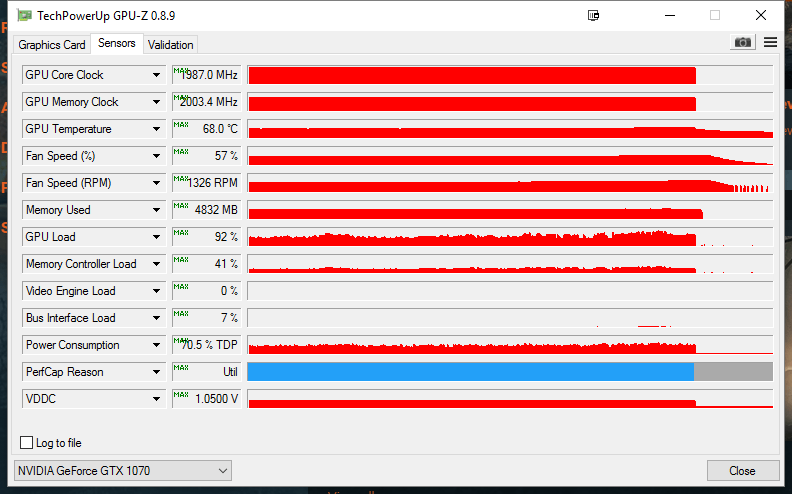
Task: Enable the Log to file checkbox
Action: (x=27, y=443)
